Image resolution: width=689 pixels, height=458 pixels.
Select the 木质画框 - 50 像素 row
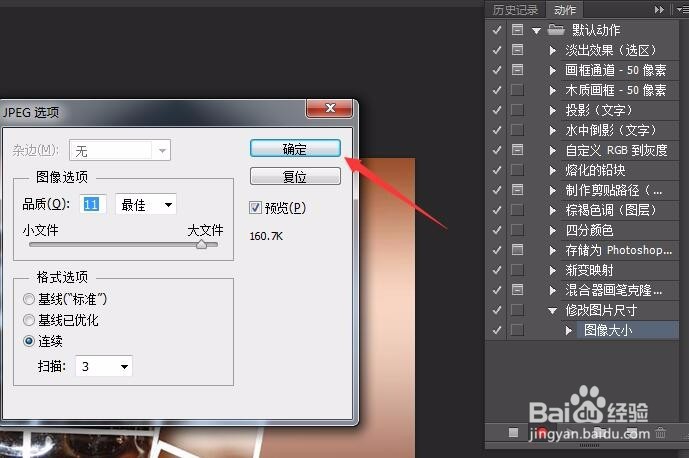pos(615,90)
